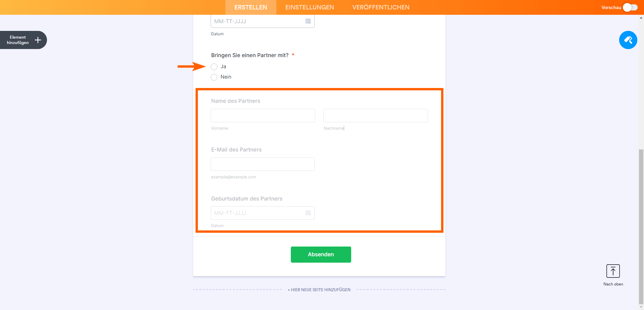644x310 pixels.
Task: Click the plus icon to add element
Action: (x=38, y=40)
